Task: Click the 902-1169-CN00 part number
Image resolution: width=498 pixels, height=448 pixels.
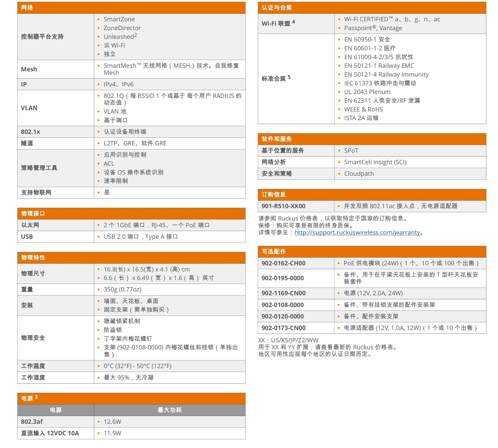Action: point(283,293)
